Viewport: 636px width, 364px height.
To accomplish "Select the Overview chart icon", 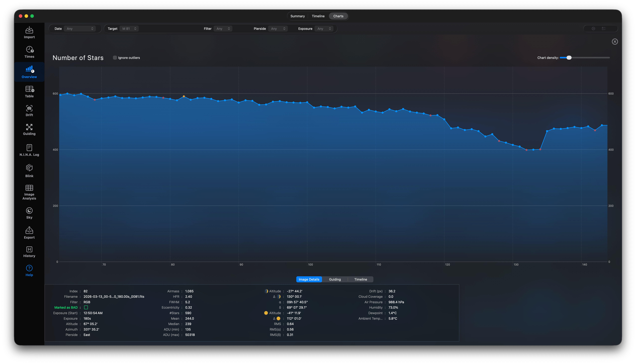I will (29, 72).
